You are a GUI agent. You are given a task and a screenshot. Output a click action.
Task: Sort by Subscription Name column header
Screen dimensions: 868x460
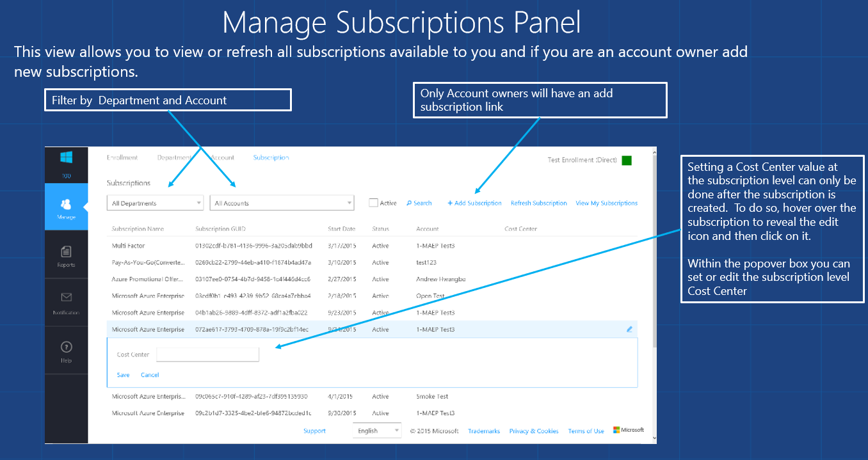pyautogui.click(x=138, y=228)
